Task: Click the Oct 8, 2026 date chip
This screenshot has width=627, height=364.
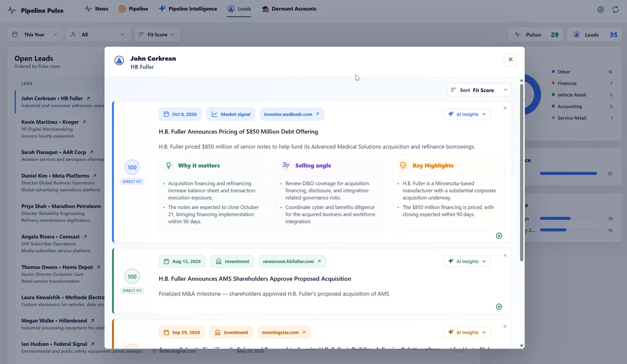Action: point(180,114)
